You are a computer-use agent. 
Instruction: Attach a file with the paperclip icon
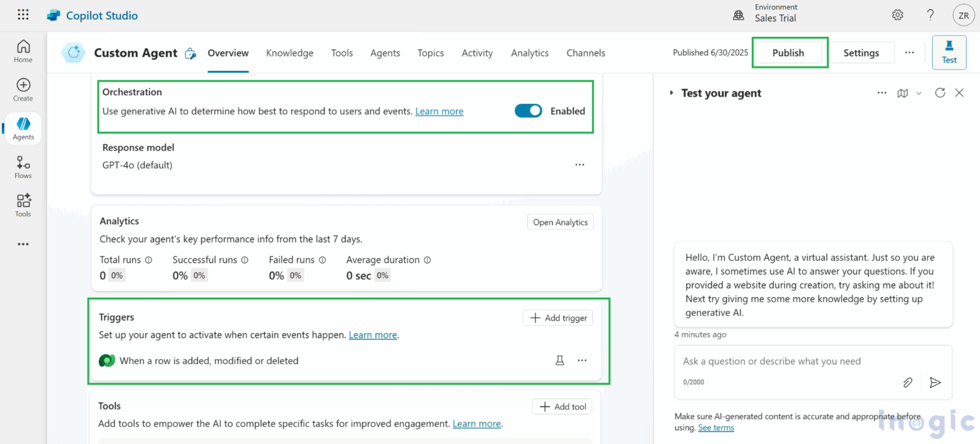908,382
